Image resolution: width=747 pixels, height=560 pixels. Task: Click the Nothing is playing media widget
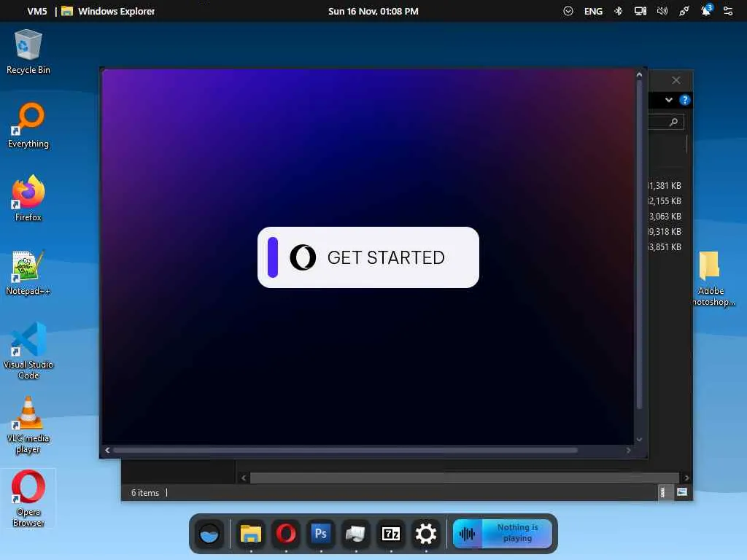(502, 533)
